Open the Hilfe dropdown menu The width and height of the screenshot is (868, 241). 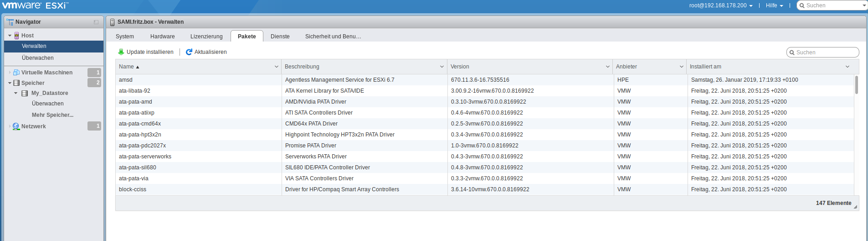774,5
